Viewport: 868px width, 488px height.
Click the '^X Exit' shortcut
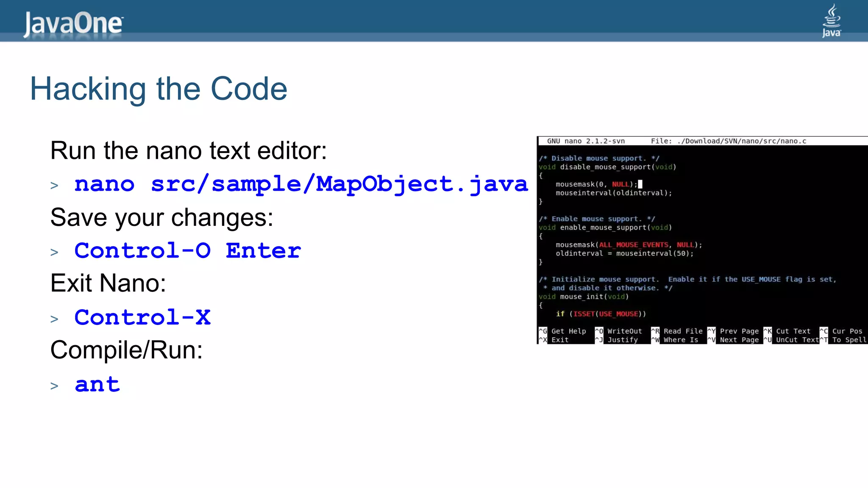(x=554, y=340)
